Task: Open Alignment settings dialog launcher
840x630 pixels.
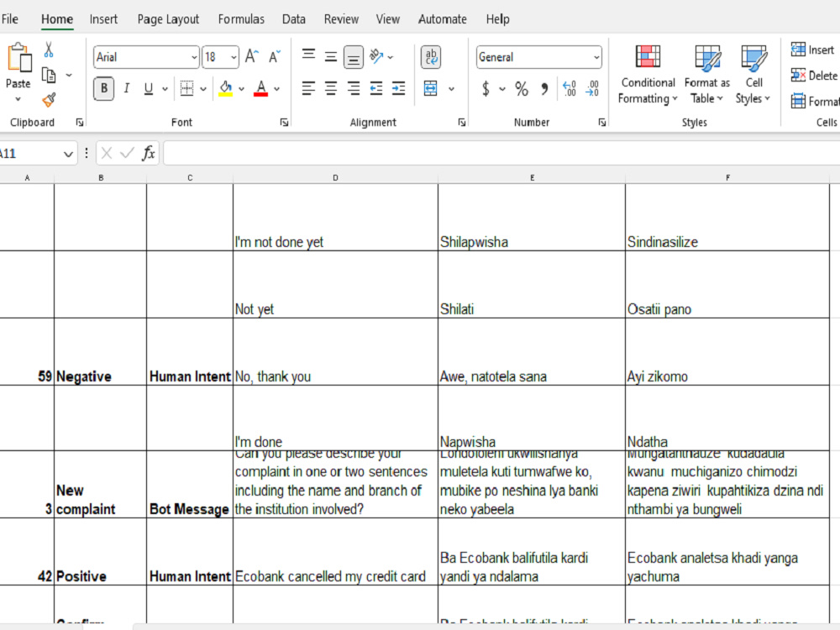Action: pos(462,123)
